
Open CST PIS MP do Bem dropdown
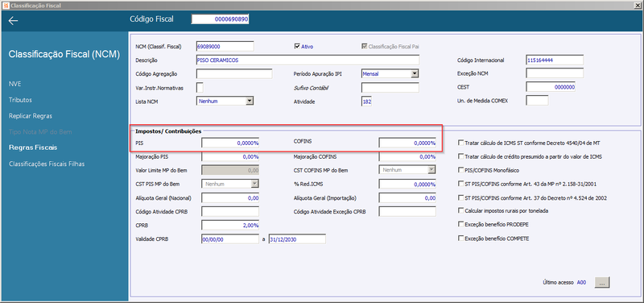pyautogui.click(x=254, y=184)
